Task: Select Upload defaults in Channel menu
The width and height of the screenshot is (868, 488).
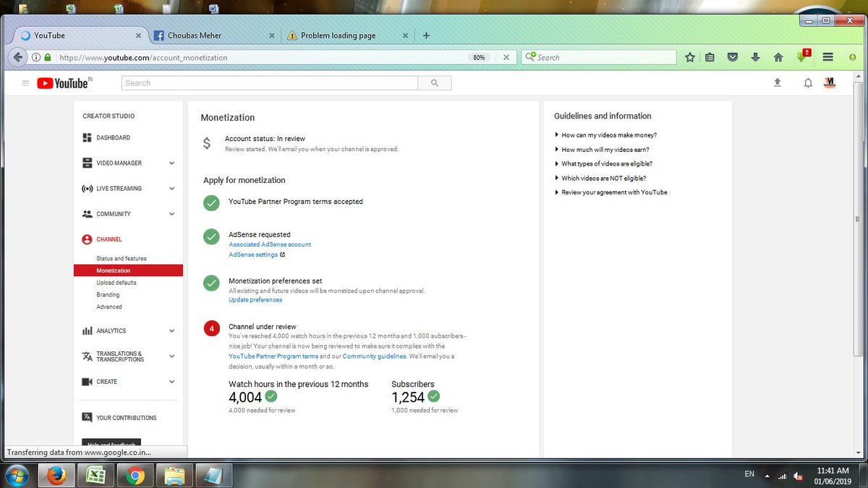Action: click(116, 283)
